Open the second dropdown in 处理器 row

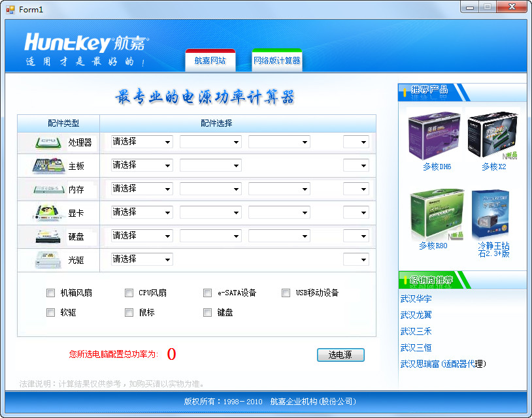(x=210, y=142)
